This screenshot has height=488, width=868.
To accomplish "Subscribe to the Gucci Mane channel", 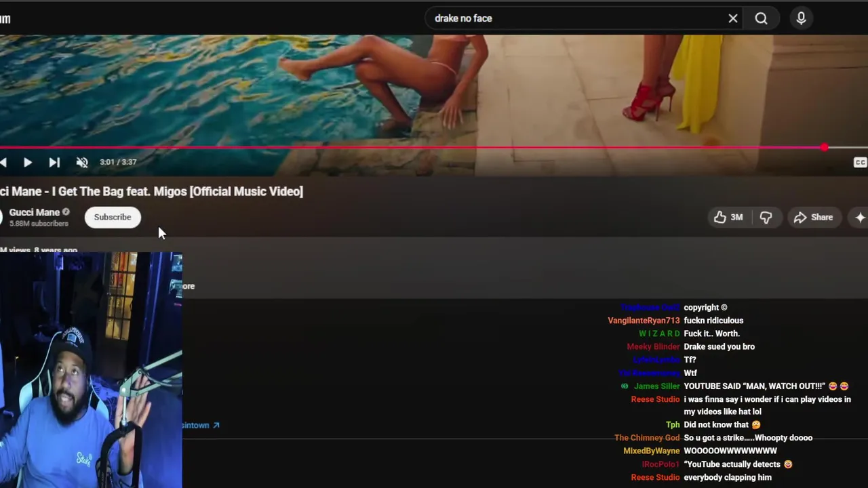I will tap(113, 217).
